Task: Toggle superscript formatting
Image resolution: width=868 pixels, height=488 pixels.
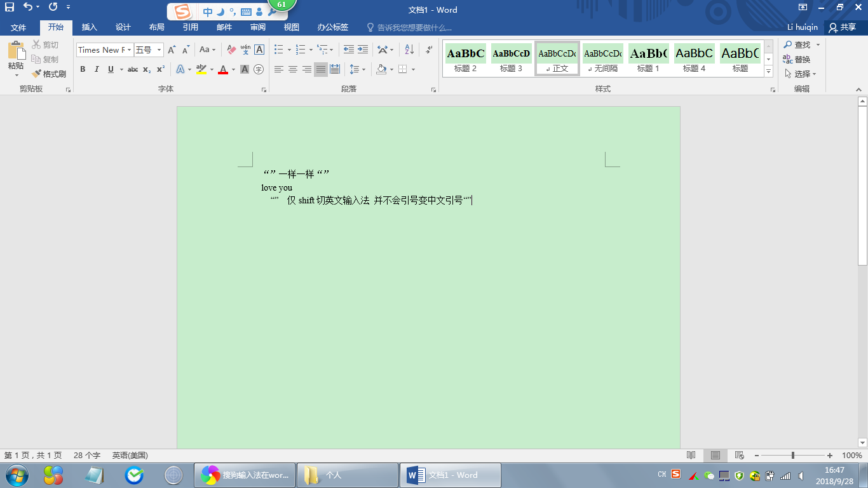Action: pyautogui.click(x=161, y=69)
